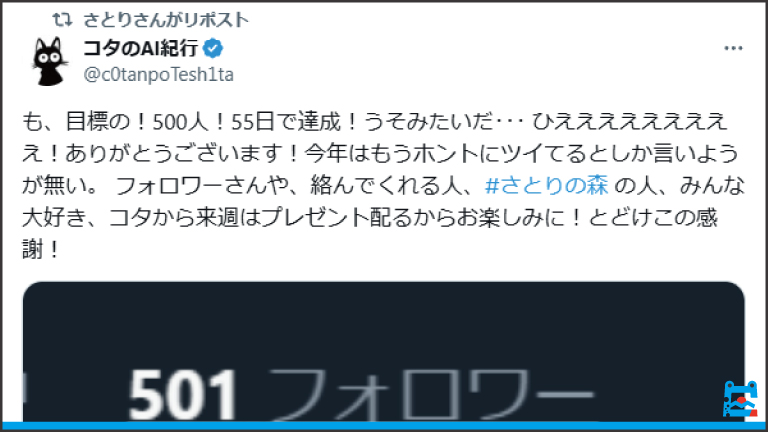This screenshot has height=432, width=768.
Task: Open the three-dot more options menu
Action: pyautogui.click(x=733, y=48)
